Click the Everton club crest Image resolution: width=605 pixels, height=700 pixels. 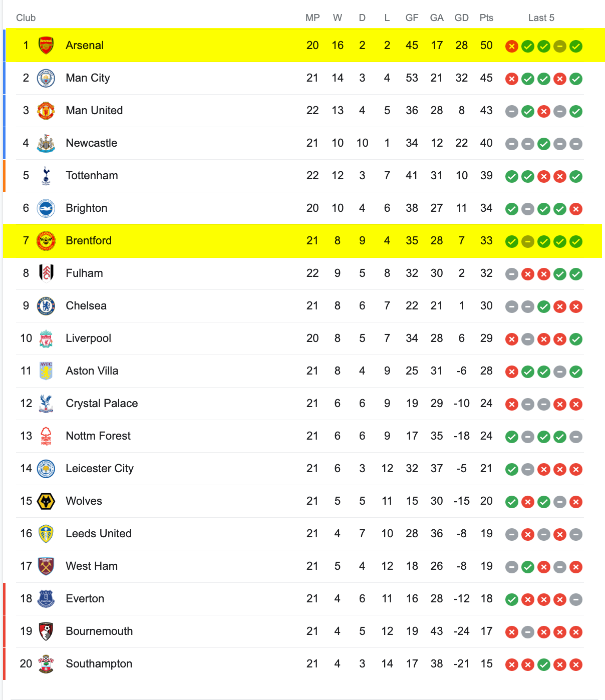click(x=46, y=599)
